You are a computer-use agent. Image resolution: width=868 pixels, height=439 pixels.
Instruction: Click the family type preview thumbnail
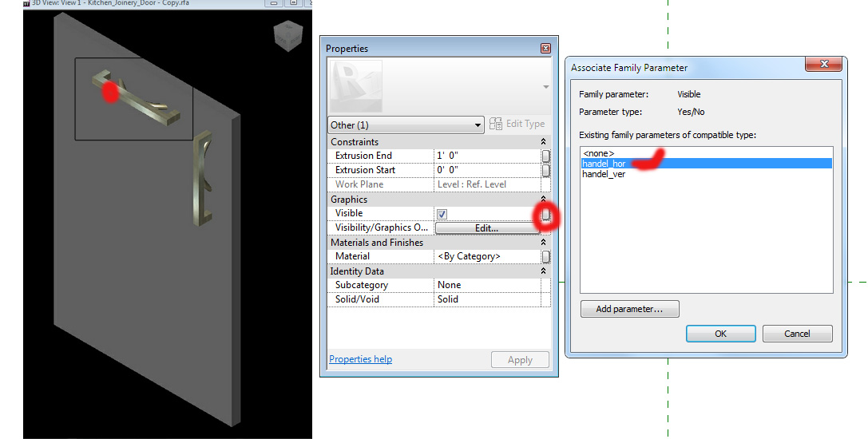click(x=356, y=86)
